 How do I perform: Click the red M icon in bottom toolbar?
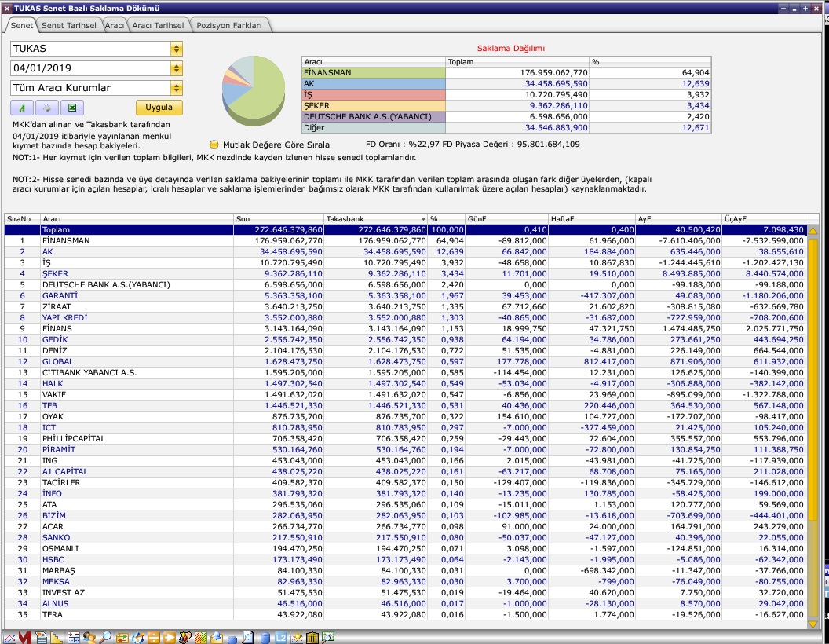point(25,638)
